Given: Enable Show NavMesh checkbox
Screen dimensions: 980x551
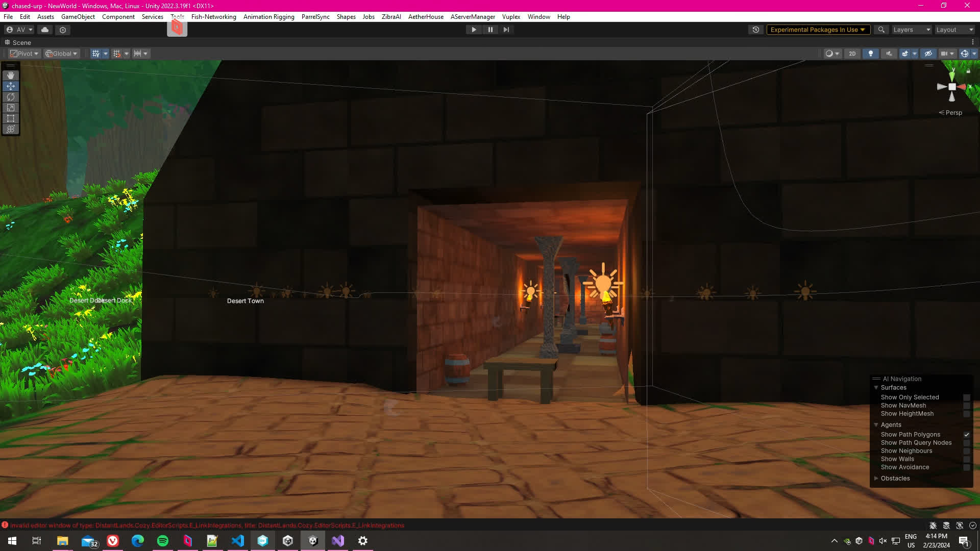Looking at the screenshot, I should click(966, 406).
